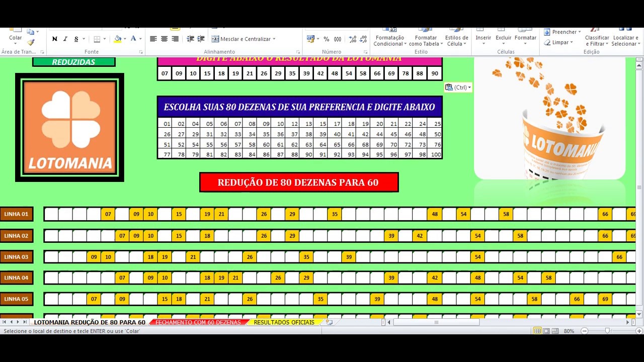This screenshot has width=644, height=362.
Task: Go to last sheet tab arrow
Action: click(x=25, y=322)
